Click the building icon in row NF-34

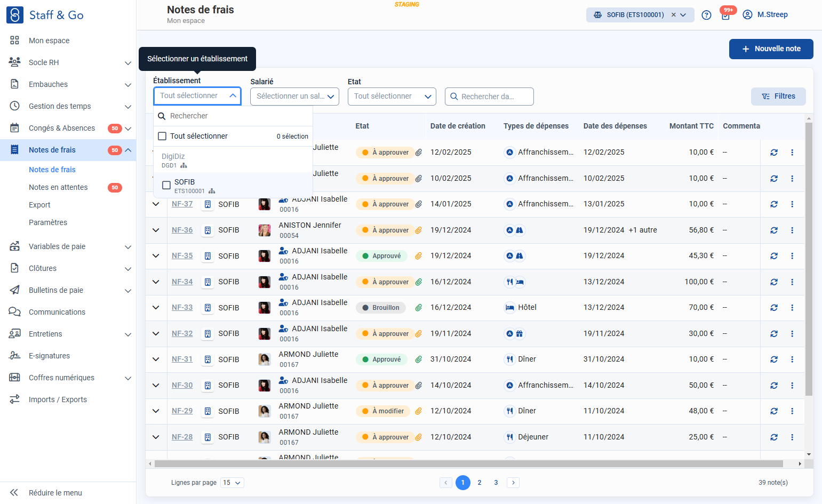coord(208,282)
